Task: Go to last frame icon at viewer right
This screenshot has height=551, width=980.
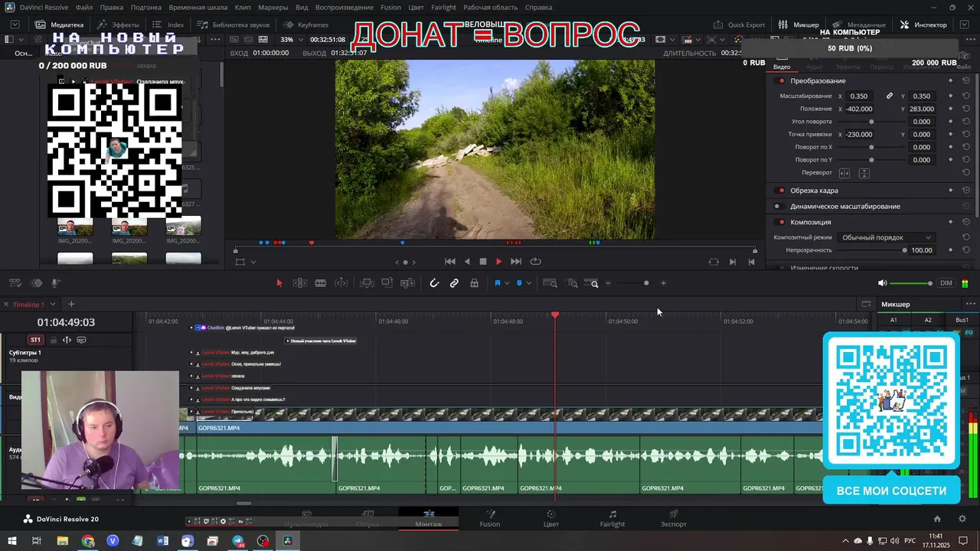Action: (x=751, y=262)
